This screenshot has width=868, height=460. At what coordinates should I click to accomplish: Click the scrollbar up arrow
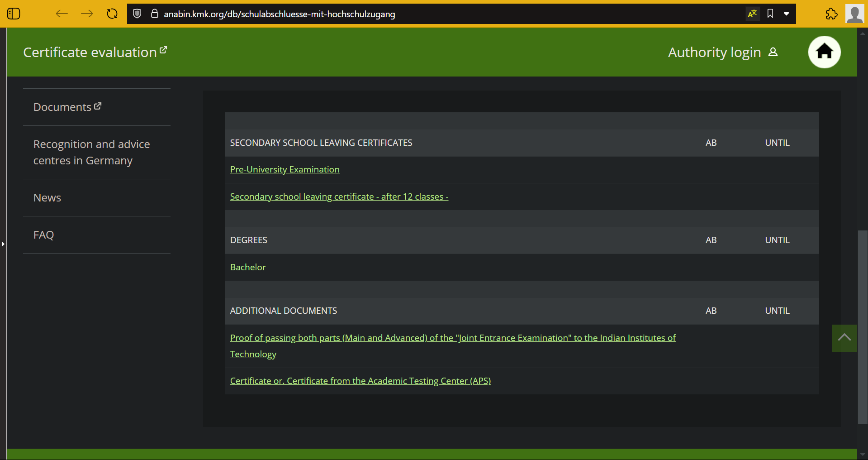863,33
